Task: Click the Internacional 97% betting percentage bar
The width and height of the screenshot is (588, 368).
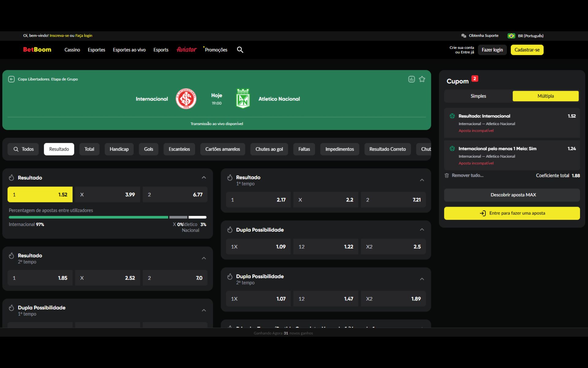Action: click(x=89, y=217)
